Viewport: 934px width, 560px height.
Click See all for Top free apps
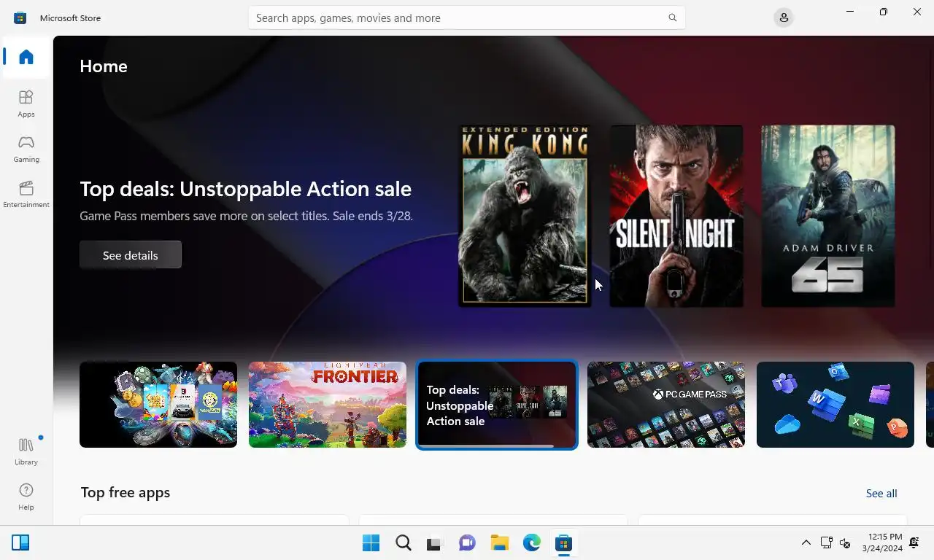tap(881, 494)
